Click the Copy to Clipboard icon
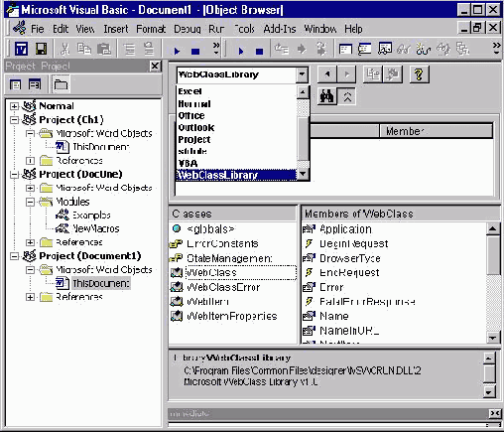The height and width of the screenshot is (432, 504). (x=373, y=74)
